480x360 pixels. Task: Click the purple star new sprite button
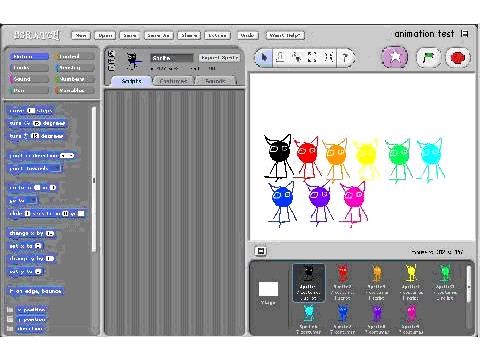(395, 57)
